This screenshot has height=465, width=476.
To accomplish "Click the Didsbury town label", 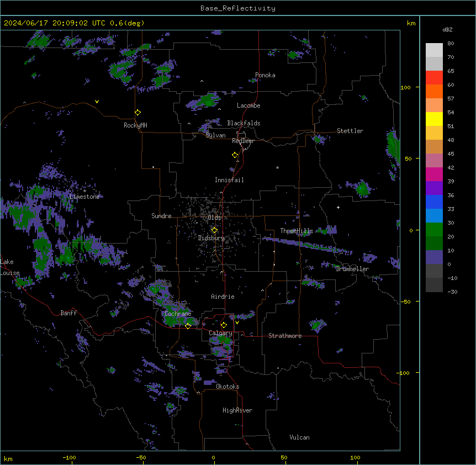I will click(x=211, y=238).
